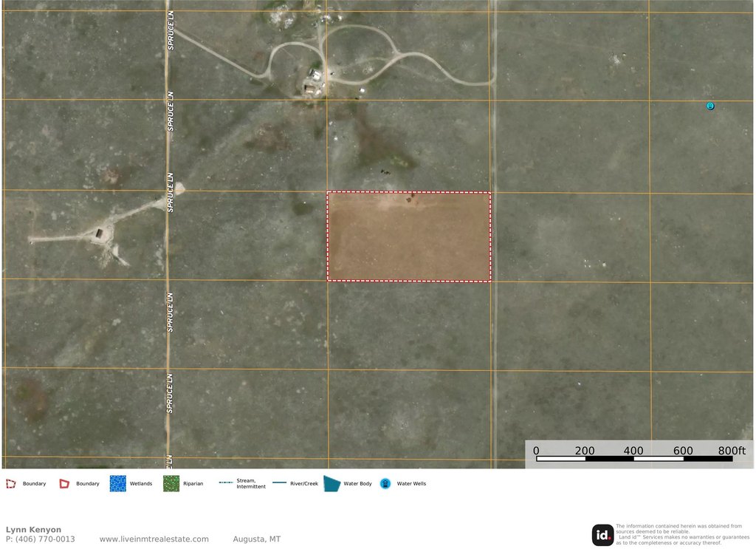This screenshot has height=549, width=756.
Task: Select the green Riparian legend swatch
Action: [171, 483]
